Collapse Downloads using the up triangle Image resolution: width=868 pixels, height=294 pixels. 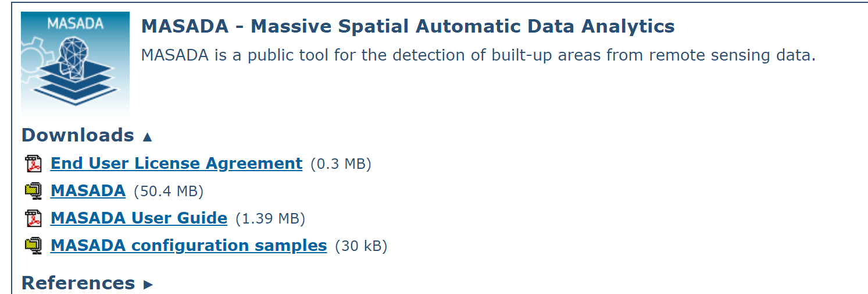[x=147, y=137]
